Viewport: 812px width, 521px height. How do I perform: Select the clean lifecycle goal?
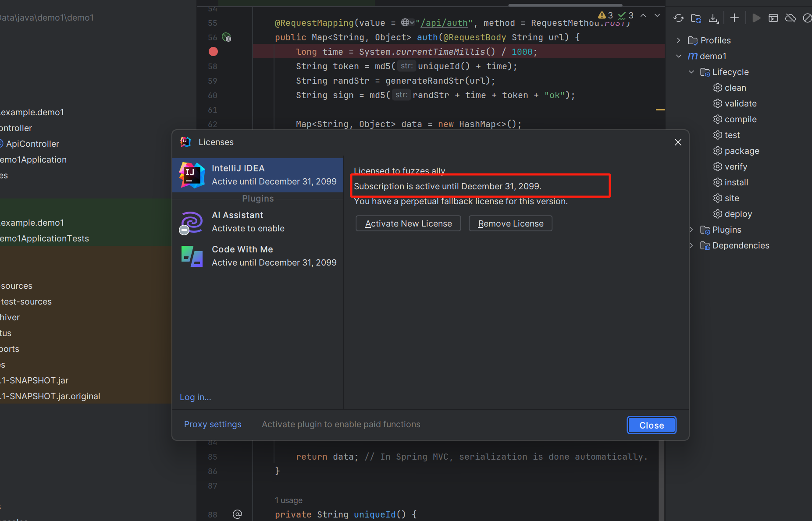point(730,88)
